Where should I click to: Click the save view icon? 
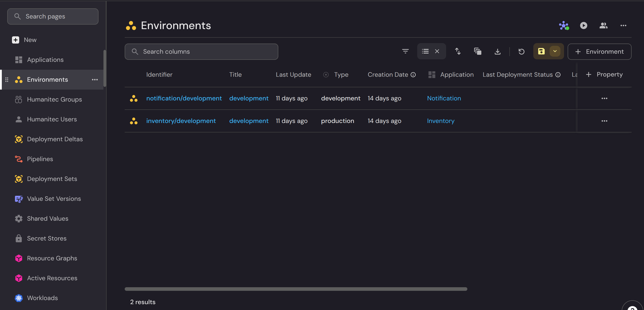point(541,51)
